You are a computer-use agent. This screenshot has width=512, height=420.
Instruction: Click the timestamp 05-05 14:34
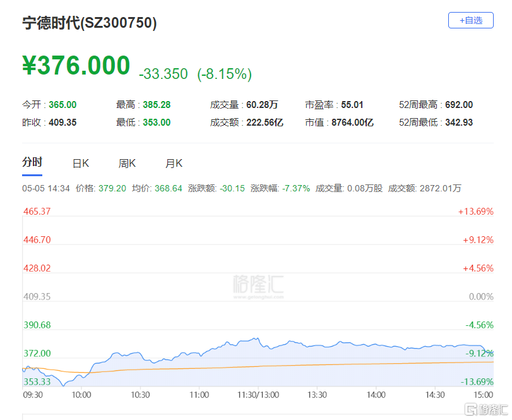(x=46, y=188)
